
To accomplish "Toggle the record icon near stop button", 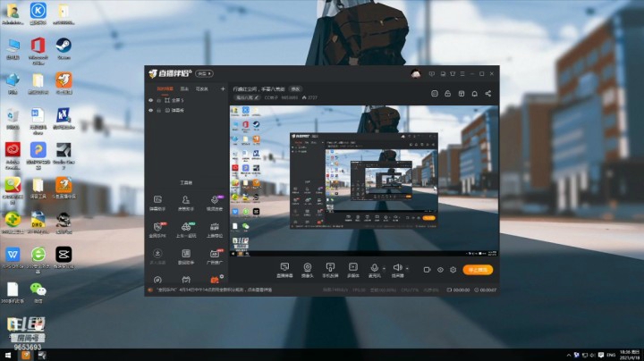I will 428,270.
